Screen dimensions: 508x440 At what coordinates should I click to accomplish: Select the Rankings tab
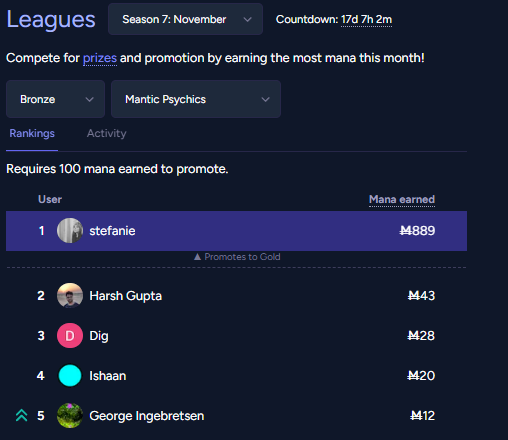(x=32, y=133)
